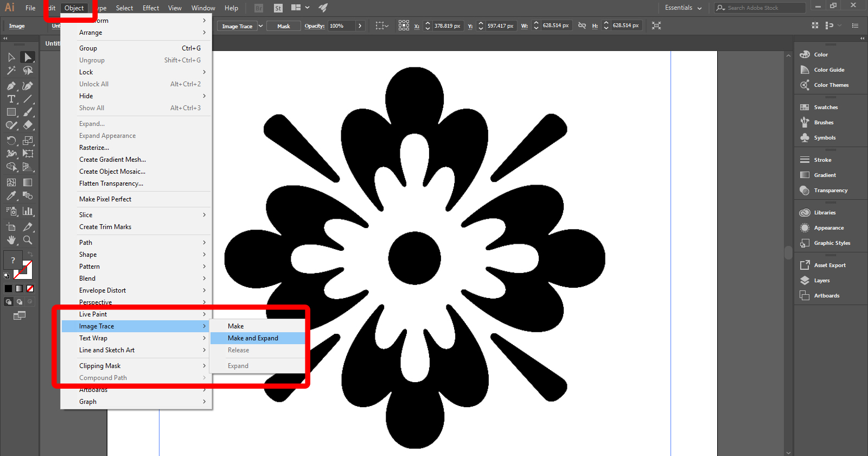Open the Asset Export panel
Viewport: 868px width, 456px height.
(x=830, y=265)
